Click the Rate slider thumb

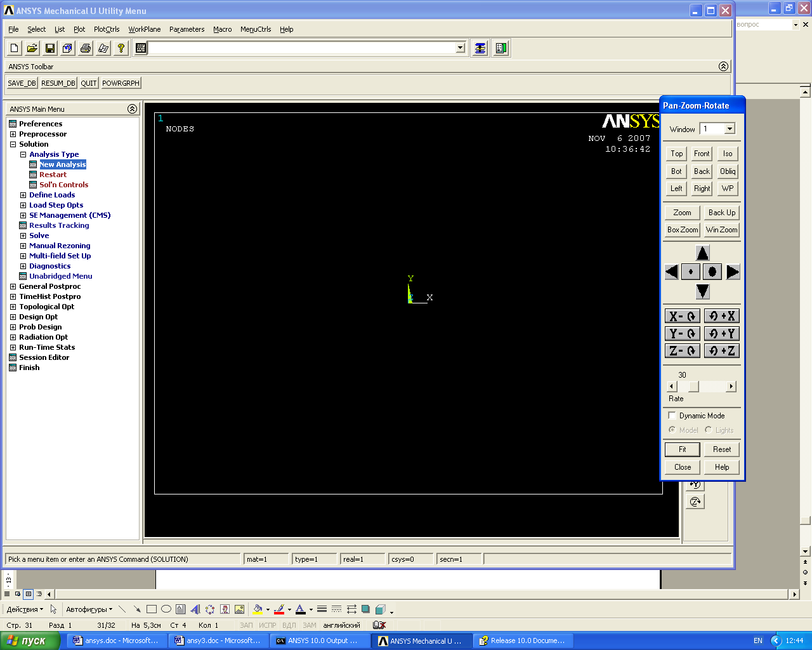tap(693, 387)
